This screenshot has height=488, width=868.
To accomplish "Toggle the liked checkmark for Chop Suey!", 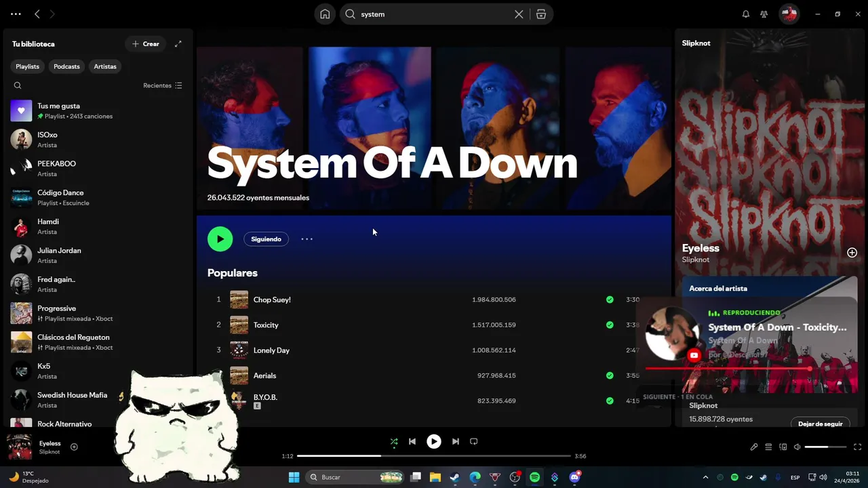I will coord(610,300).
